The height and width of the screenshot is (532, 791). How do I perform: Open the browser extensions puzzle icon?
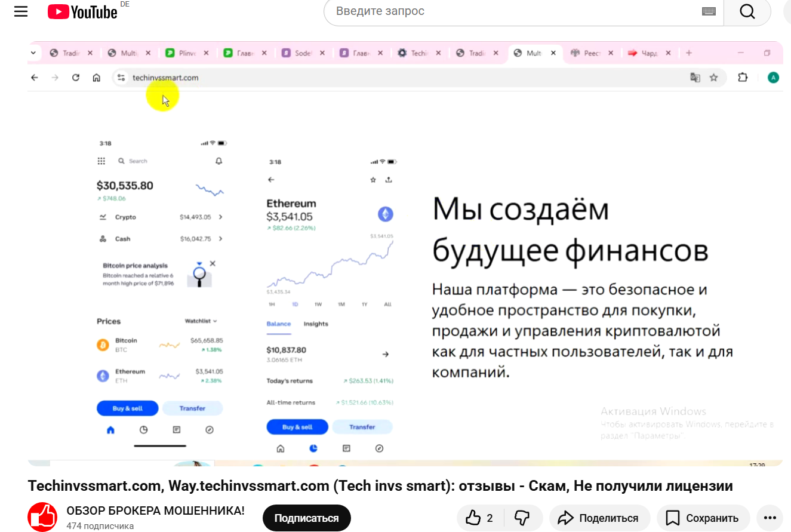click(x=743, y=78)
